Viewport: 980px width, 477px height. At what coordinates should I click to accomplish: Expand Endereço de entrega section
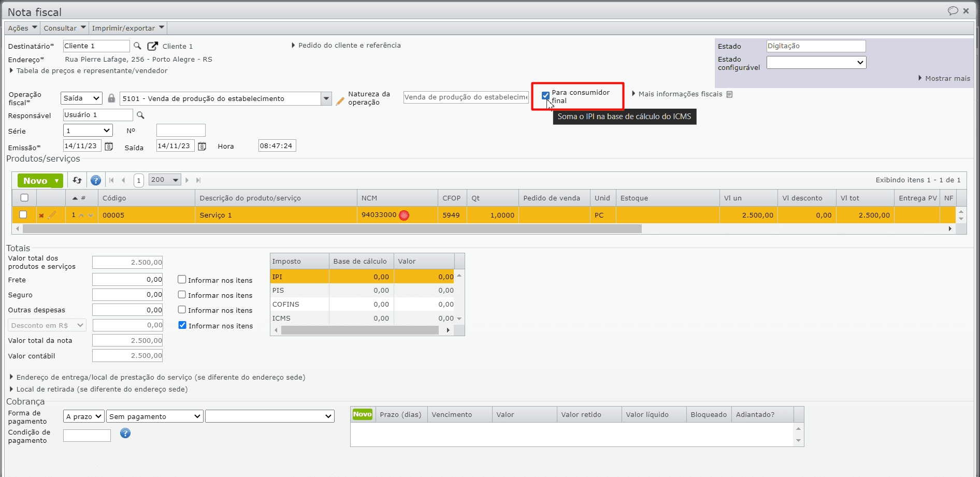157,377
